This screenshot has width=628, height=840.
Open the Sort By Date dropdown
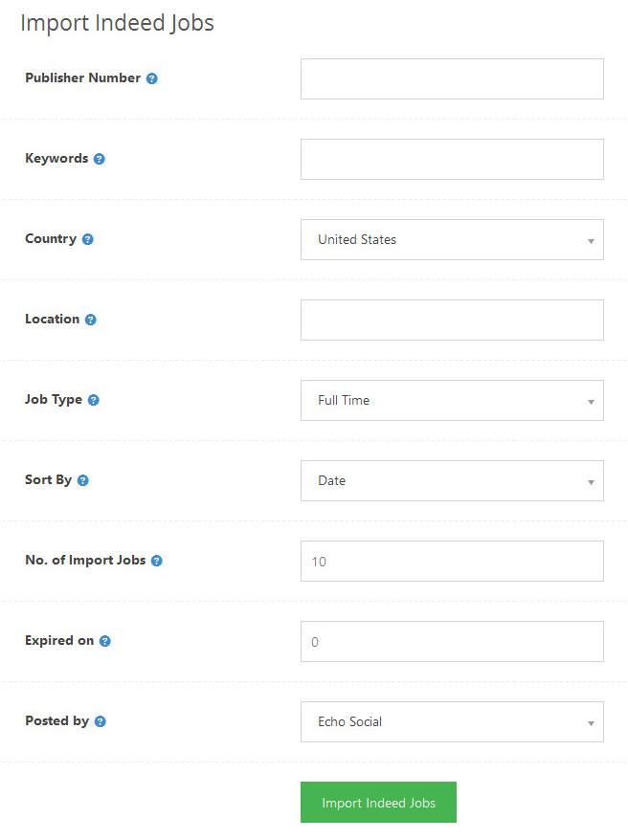pos(452,480)
